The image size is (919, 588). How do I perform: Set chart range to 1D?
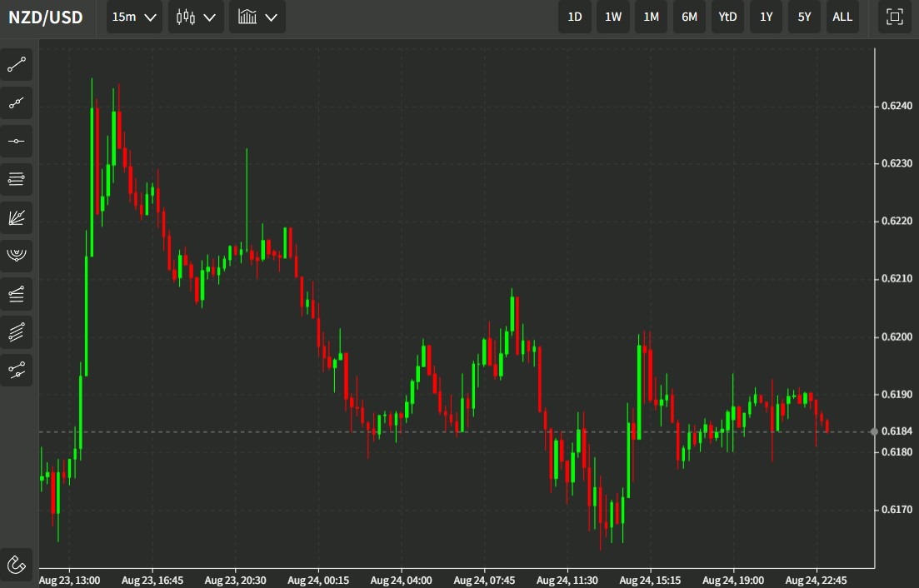pyautogui.click(x=575, y=17)
